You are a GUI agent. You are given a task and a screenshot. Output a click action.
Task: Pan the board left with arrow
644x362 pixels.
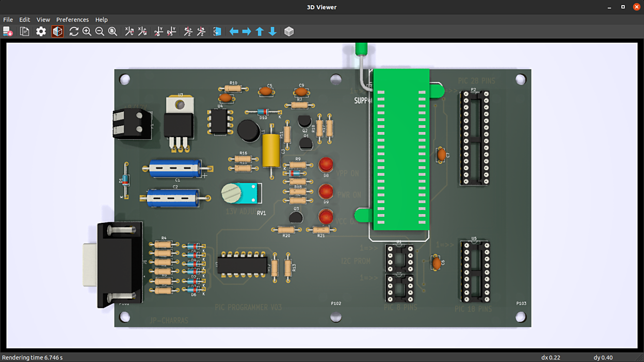point(234,31)
